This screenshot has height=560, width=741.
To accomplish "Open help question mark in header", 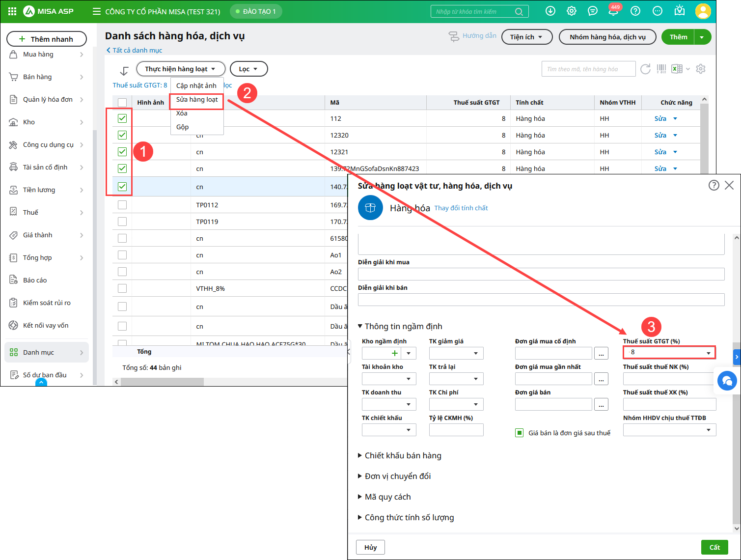I will 635,11.
